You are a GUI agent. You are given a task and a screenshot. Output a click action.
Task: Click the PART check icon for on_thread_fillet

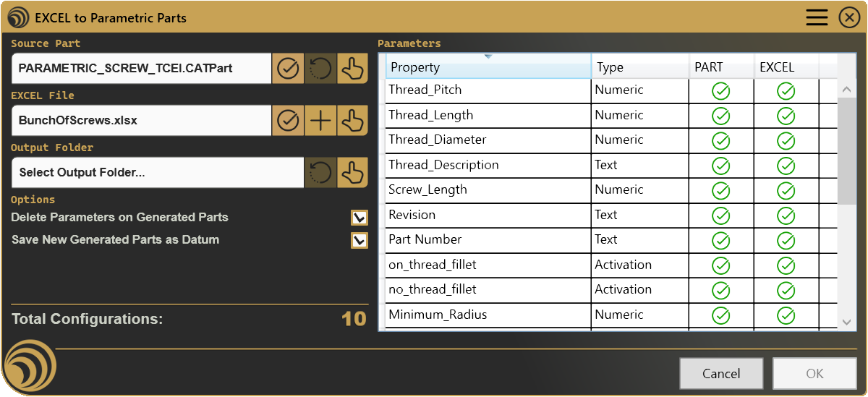721,265
